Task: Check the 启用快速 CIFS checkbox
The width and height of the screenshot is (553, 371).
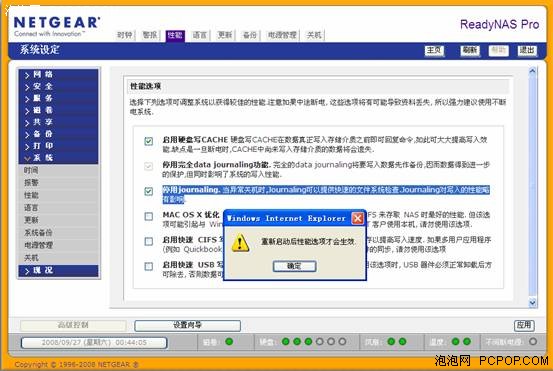Action: (149, 241)
